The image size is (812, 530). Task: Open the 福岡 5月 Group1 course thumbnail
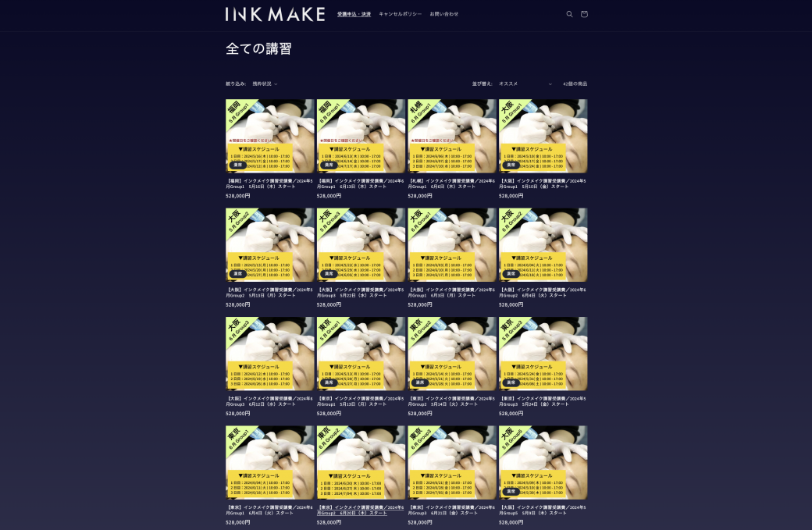point(270,136)
